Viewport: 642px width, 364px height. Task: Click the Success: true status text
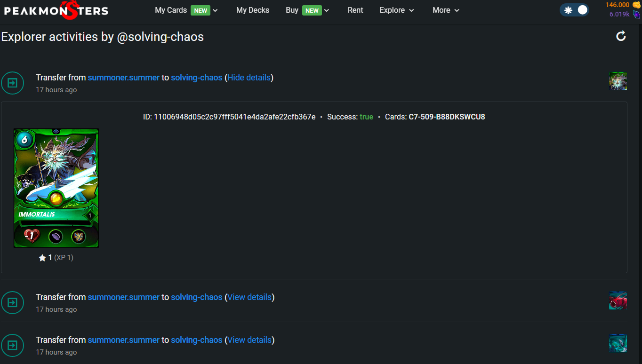point(350,117)
